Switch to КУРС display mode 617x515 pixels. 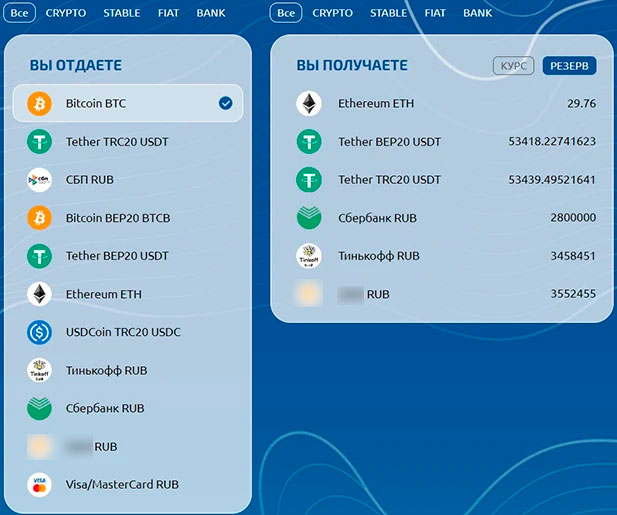pos(514,66)
